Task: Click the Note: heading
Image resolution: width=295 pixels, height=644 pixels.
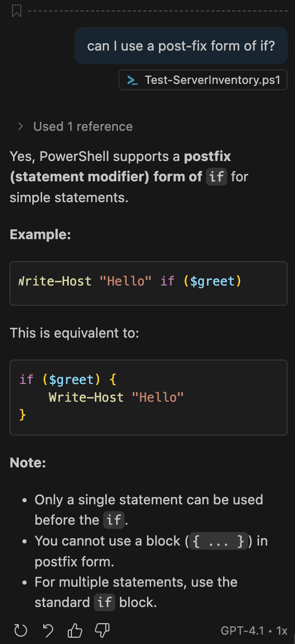Action: pyautogui.click(x=28, y=462)
